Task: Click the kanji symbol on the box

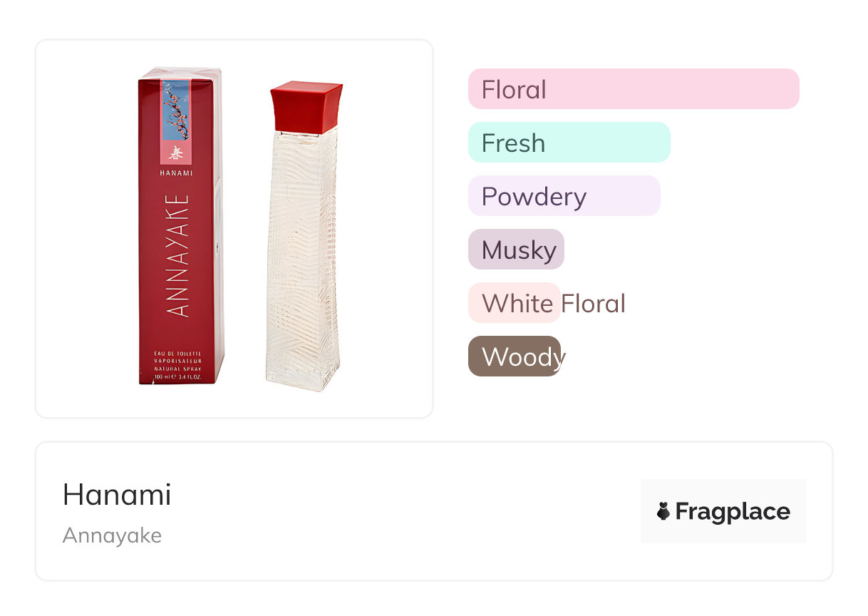Action: click(176, 151)
